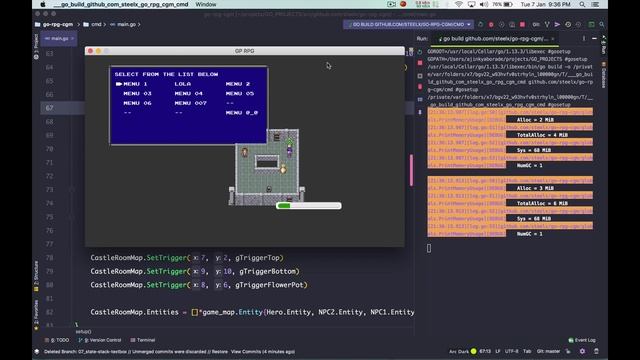Viewport: 640px width, 360px height.
Task: Click Tab indent setting in status bar
Action: [527, 351]
